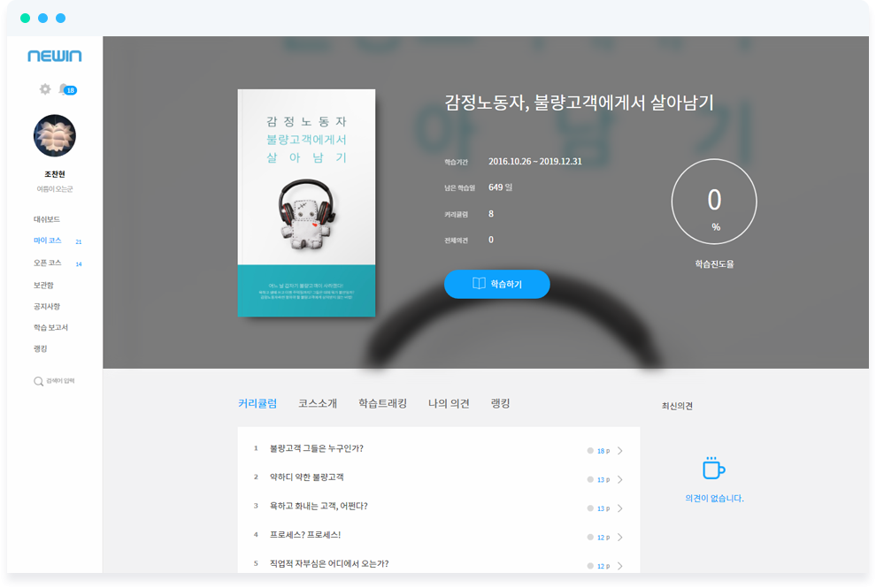Click the coffee cup no-comments icon
This screenshot has width=876, height=588.
tap(713, 468)
